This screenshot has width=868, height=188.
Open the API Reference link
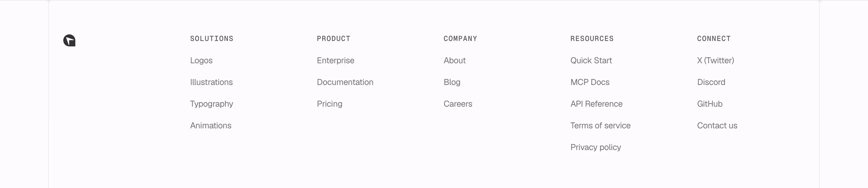pos(596,104)
